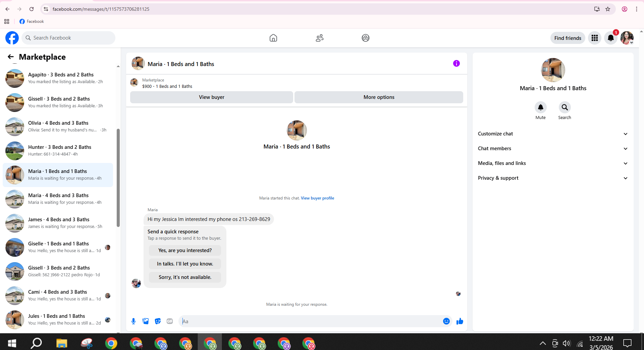Click the $900 - 1 Beds and 1 Baths listing
The height and width of the screenshot is (350, 644).
(167, 86)
